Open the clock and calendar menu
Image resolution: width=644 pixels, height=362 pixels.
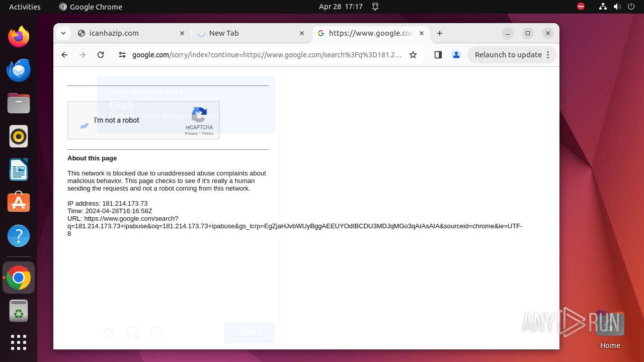[x=341, y=7]
